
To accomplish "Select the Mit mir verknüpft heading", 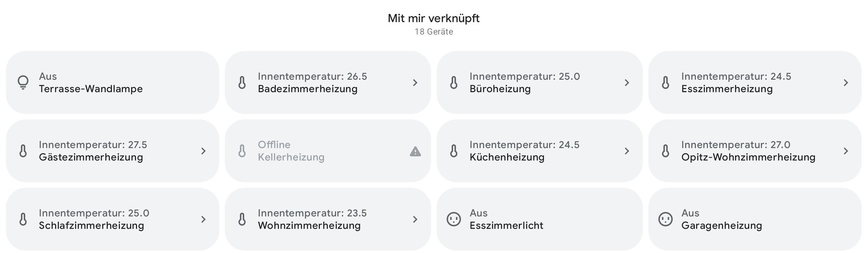I will click(x=434, y=18).
